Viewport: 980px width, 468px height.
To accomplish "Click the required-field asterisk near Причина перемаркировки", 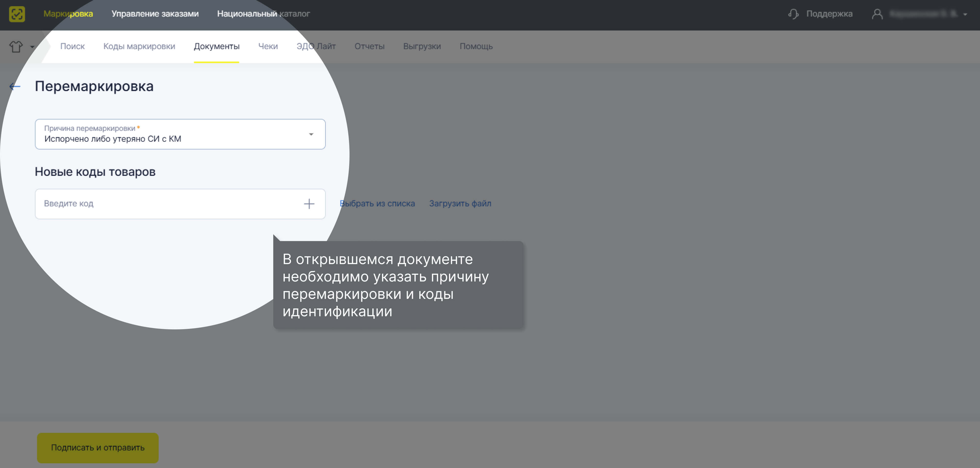I will click(138, 128).
